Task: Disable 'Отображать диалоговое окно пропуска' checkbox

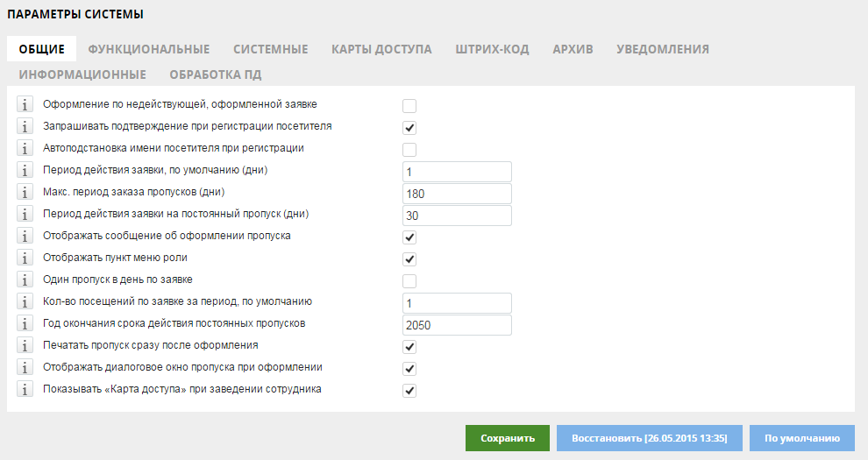Action: coord(409,369)
